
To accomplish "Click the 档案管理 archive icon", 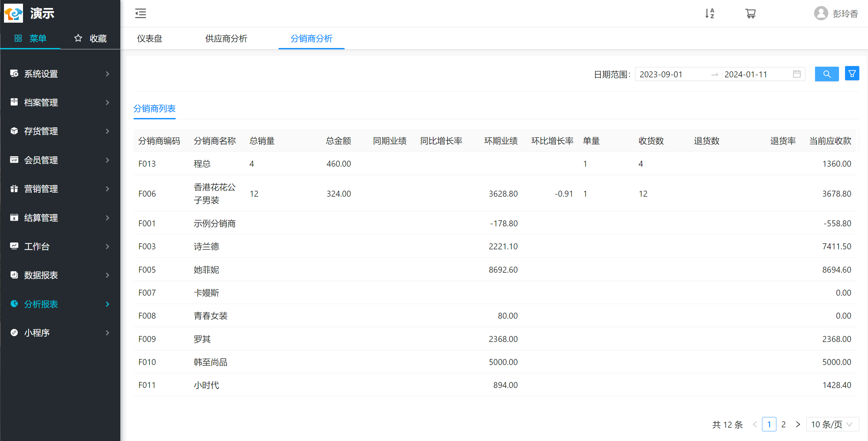I will pyautogui.click(x=14, y=102).
